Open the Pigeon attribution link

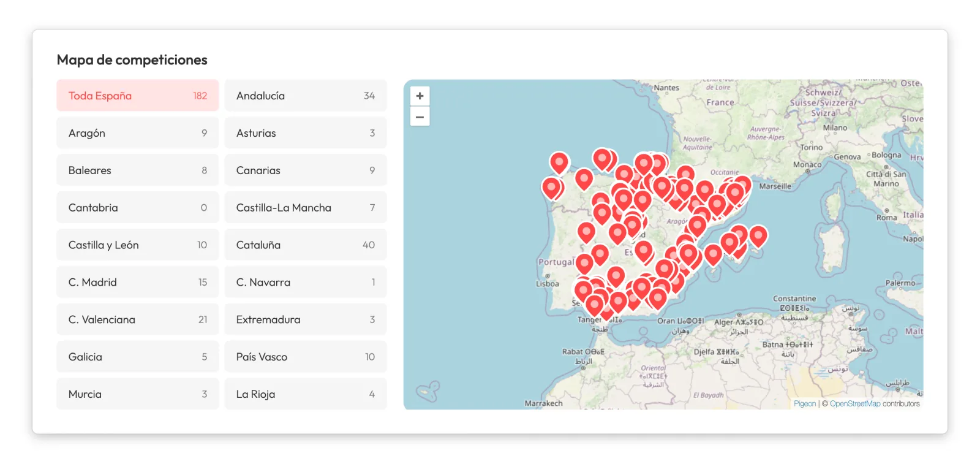[805, 403]
